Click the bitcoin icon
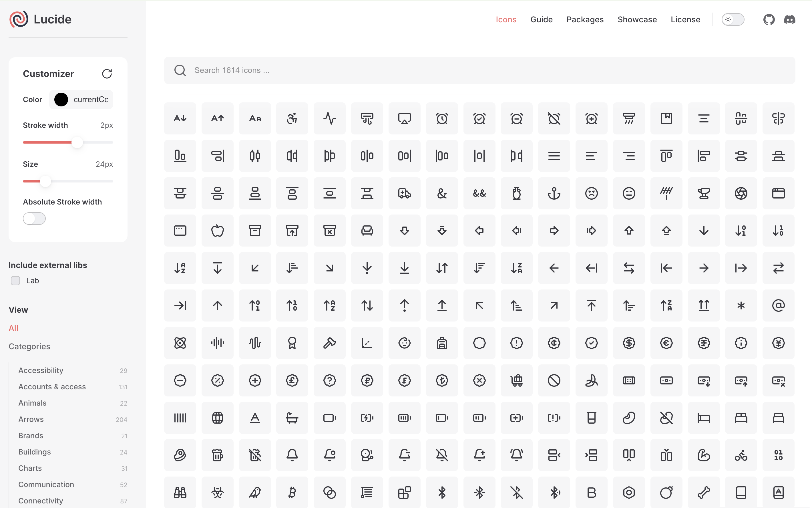Screen dimensions: 812x508 292,493
